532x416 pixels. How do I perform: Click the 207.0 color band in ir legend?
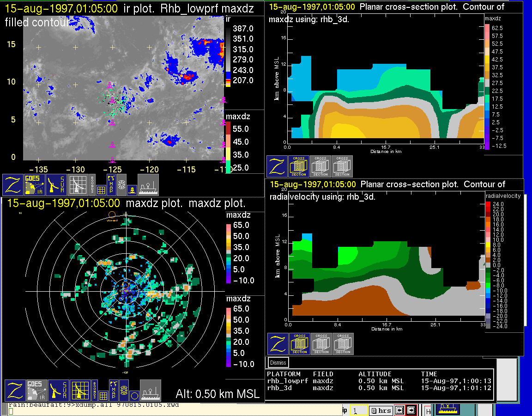tap(228, 80)
